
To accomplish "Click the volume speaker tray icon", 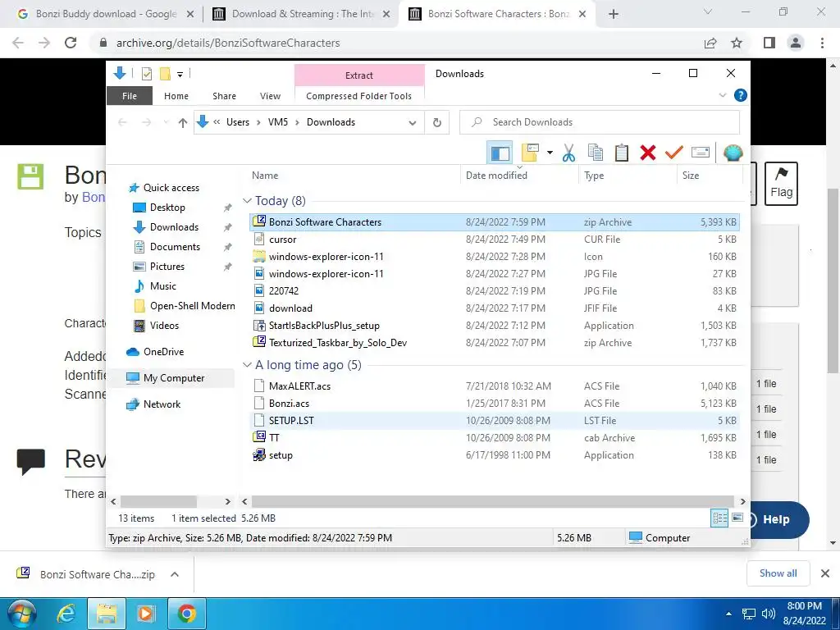I will [x=768, y=614].
